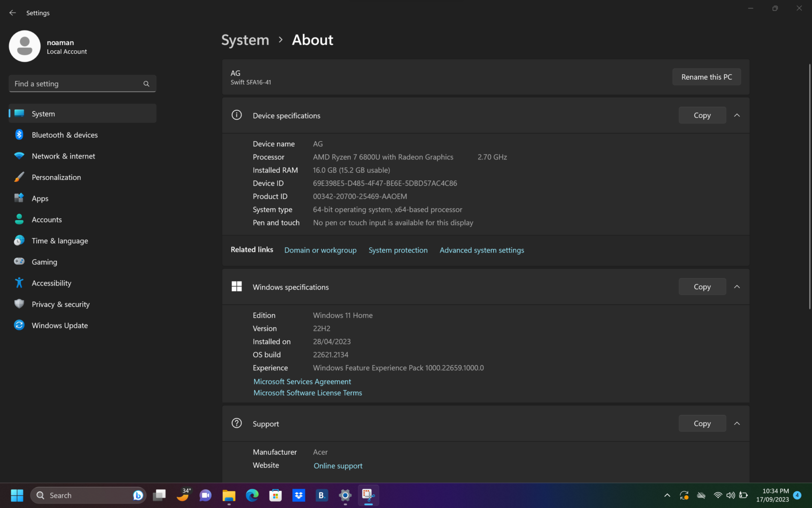Viewport: 812px width, 508px height.
Task: Click the noaman user avatar
Action: click(24, 46)
